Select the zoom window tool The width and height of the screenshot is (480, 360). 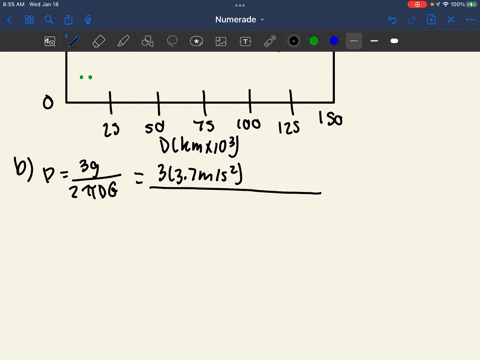(50, 41)
